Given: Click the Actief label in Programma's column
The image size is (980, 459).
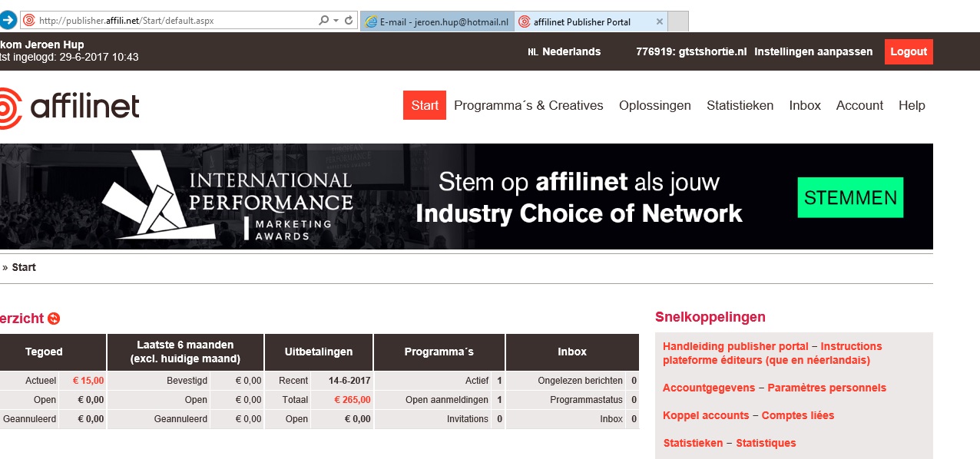Looking at the screenshot, I should [x=477, y=380].
